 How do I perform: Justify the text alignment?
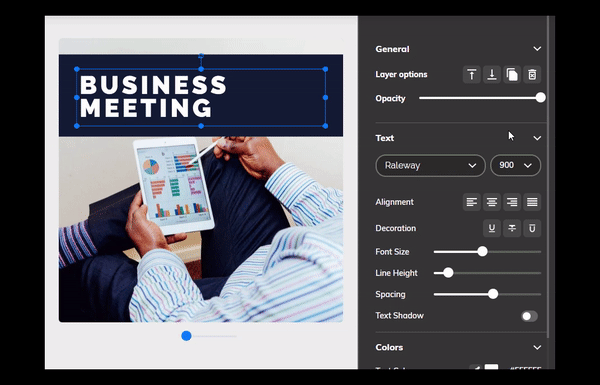[x=532, y=202]
